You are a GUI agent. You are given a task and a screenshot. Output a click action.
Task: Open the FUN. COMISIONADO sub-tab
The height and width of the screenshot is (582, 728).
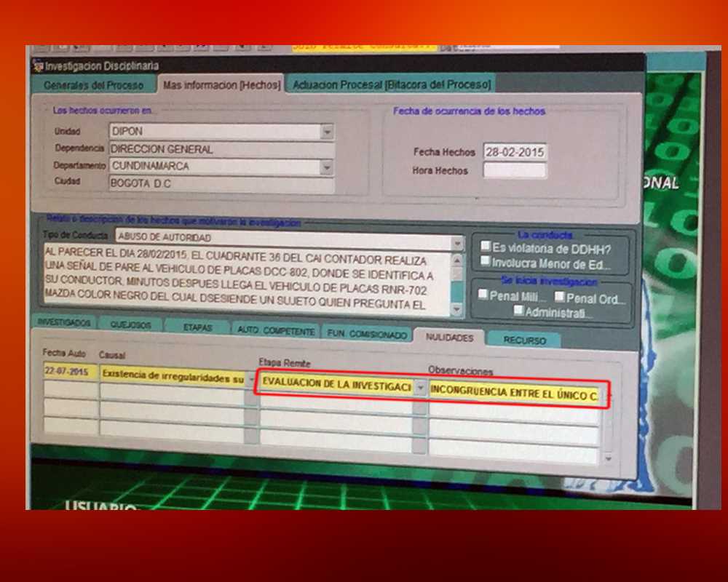click(366, 334)
